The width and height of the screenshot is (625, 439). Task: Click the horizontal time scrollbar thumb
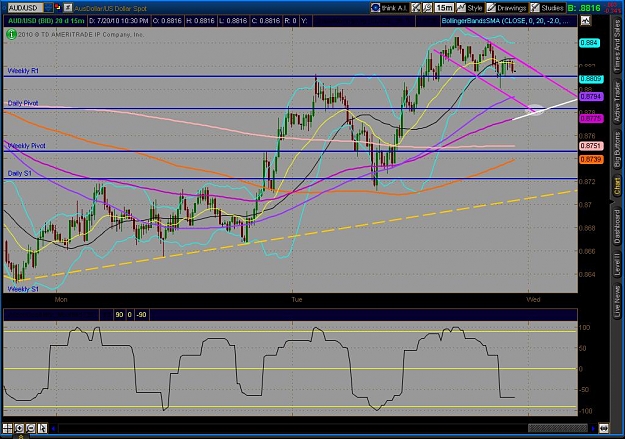click(557, 429)
